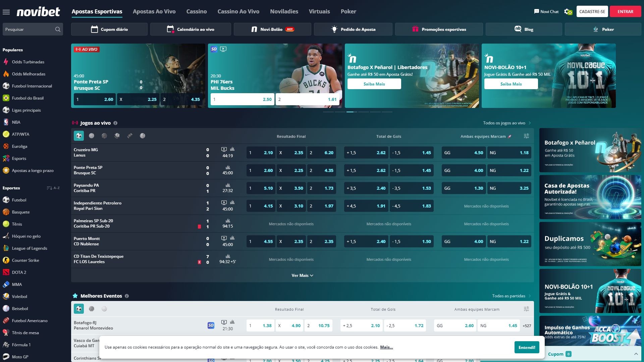Select active carousel page indicator
644x362 pixels.
[x=352, y=112]
